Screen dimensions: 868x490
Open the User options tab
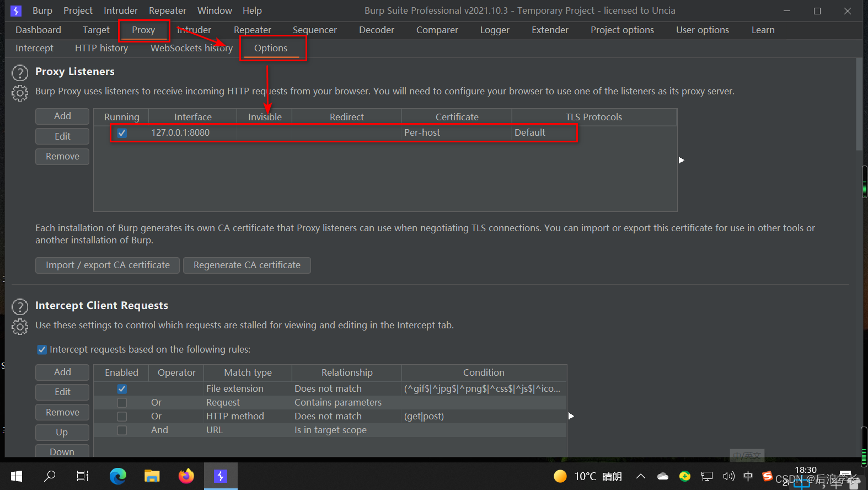(703, 30)
